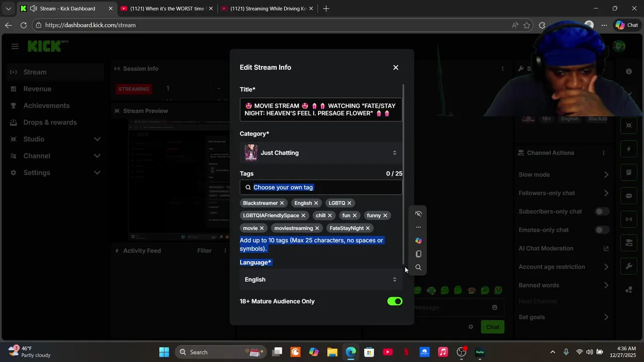Click the Copilot icon in selection popup
The width and height of the screenshot is (644, 362).
[x=418, y=241]
